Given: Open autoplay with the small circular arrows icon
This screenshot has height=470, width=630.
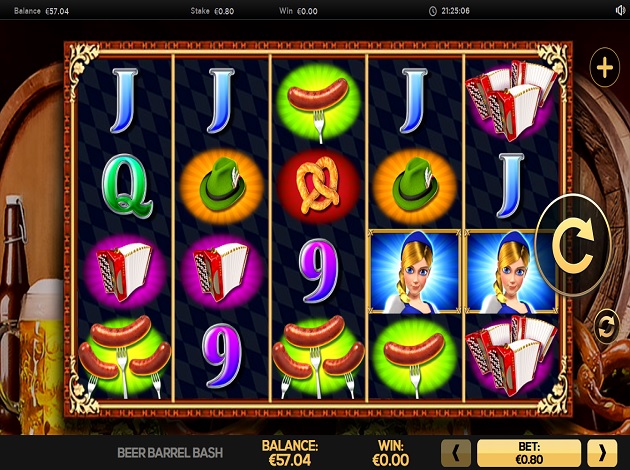Looking at the screenshot, I should click(606, 327).
